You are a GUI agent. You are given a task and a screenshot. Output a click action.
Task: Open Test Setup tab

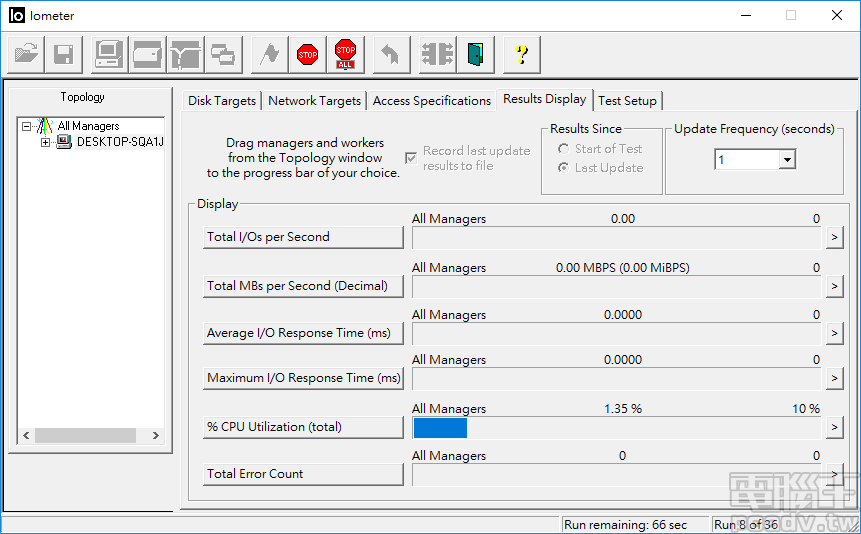point(628,101)
